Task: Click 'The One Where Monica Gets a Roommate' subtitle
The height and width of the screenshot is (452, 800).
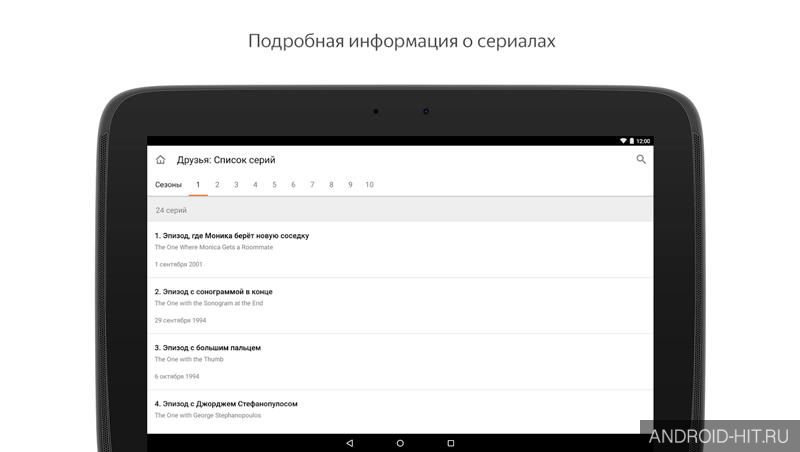Action: pyautogui.click(x=214, y=247)
